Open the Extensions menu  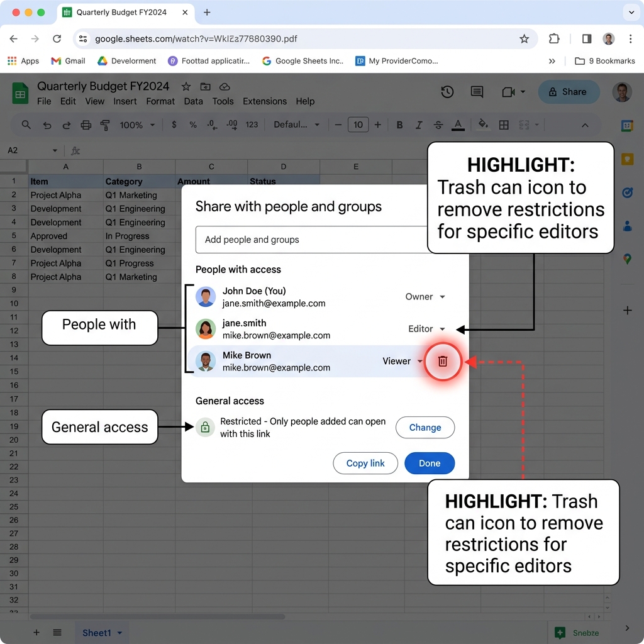click(265, 101)
